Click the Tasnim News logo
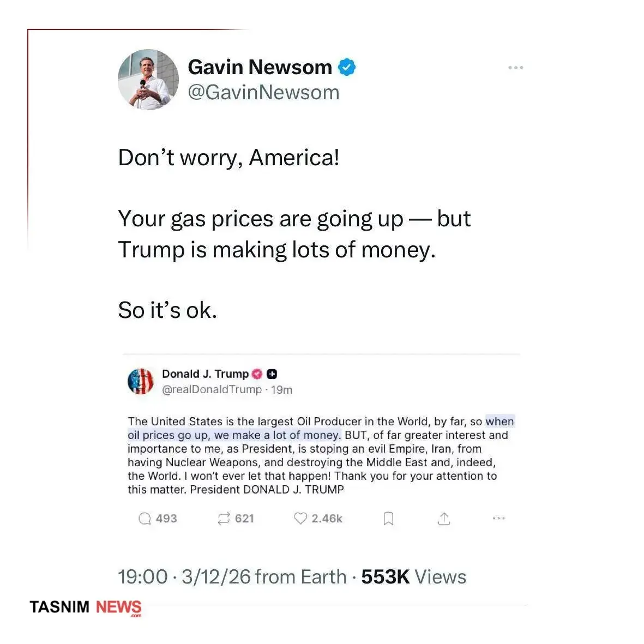Image resolution: width=644 pixels, height=644 pixels. pyautogui.click(x=86, y=607)
